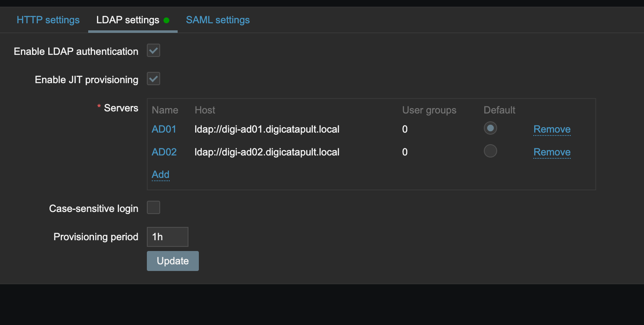
Task: Focus the Provisioning period input field
Action: pyautogui.click(x=167, y=237)
